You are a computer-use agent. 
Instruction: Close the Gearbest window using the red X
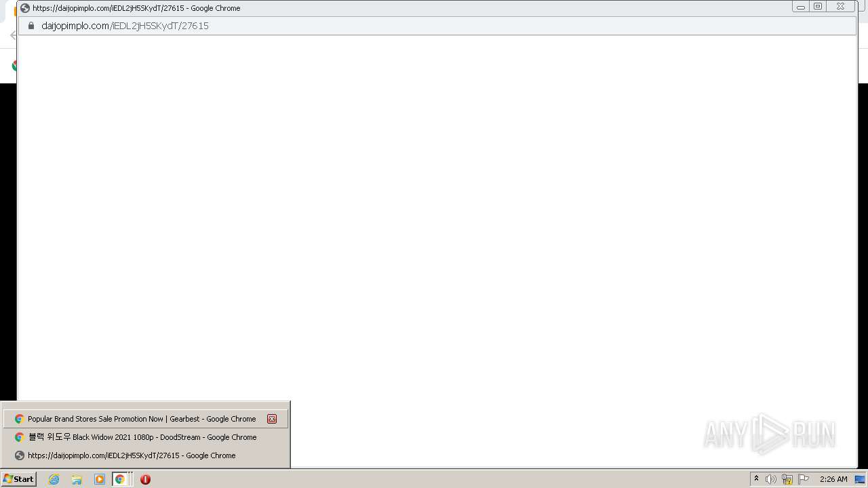(272, 419)
